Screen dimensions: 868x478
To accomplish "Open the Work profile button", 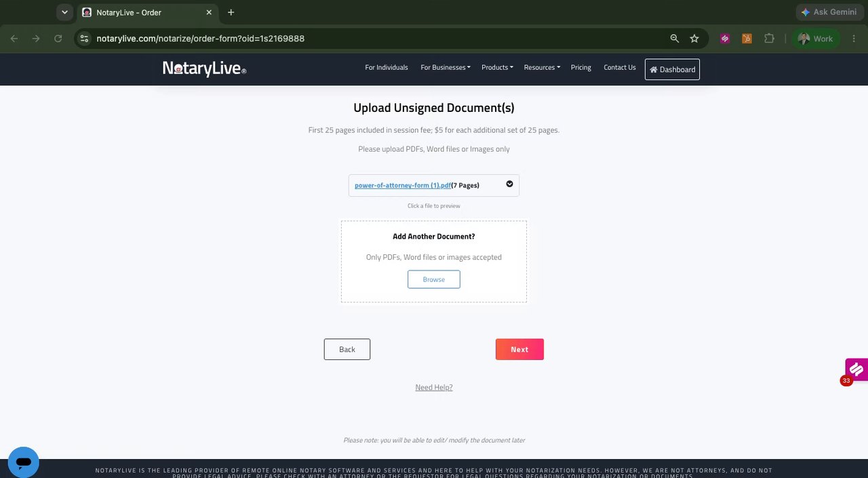I will click(816, 39).
